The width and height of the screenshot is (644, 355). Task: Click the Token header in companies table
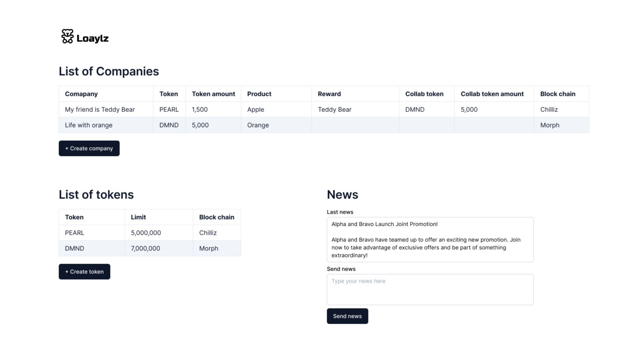coord(169,94)
